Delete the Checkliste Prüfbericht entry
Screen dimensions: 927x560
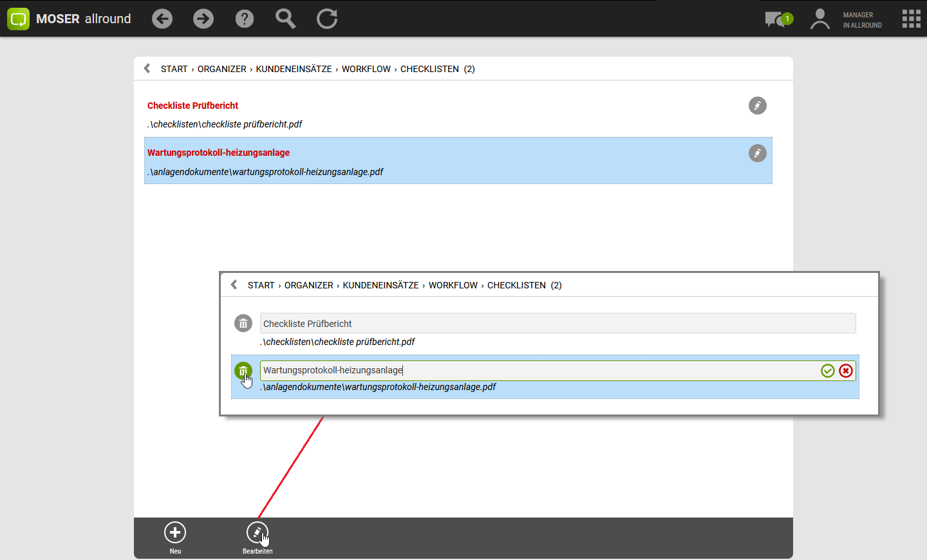(243, 323)
